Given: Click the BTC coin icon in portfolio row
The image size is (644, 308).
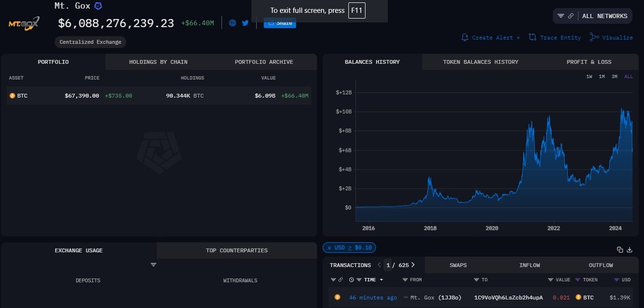Looking at the screenshot, I should [x=12, y=96].
